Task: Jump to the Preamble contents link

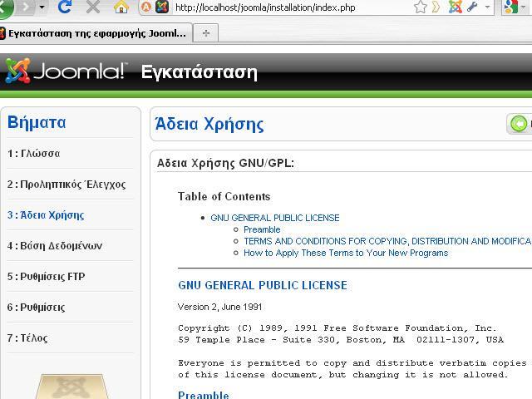Action: tap(262, 229)
